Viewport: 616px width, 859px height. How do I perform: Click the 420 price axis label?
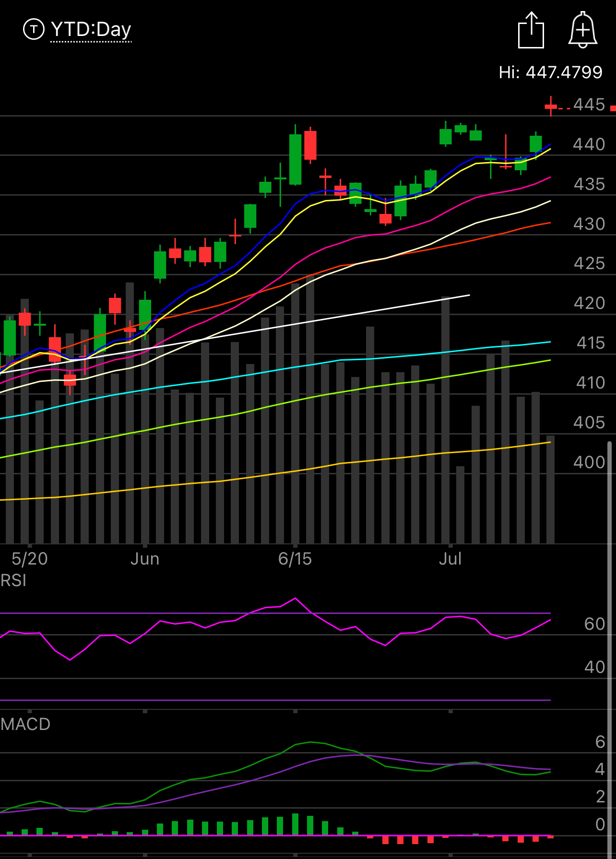pyautogui.click(x=589, y=303)
